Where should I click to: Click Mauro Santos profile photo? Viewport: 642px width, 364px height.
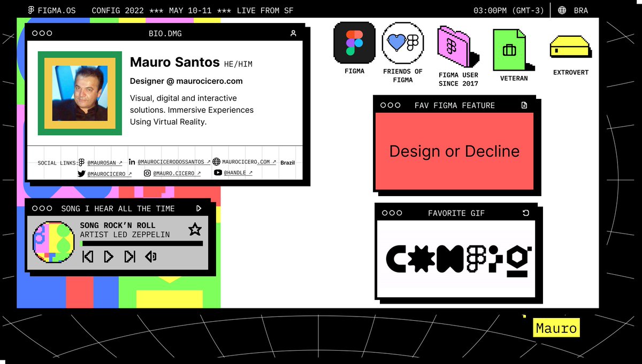click(x=80, y=94)
